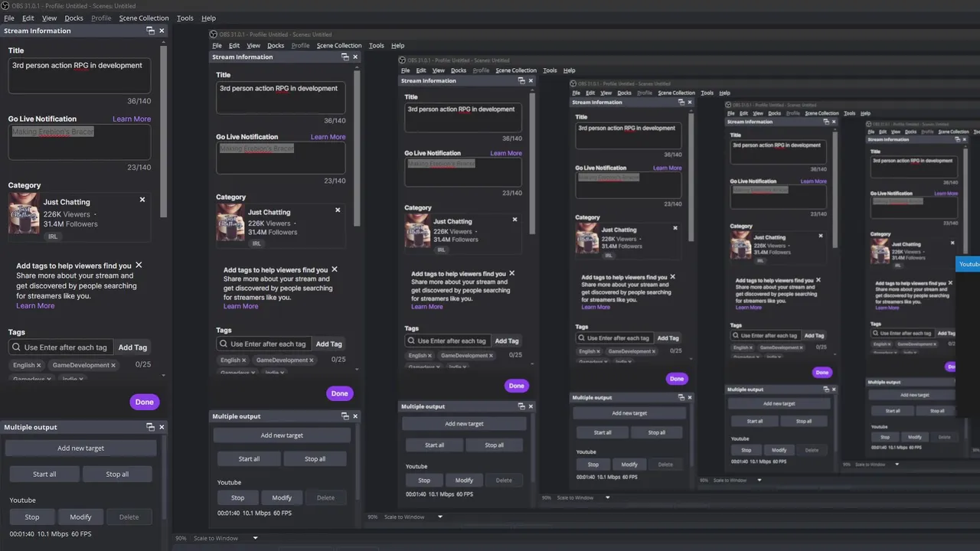Float Stream Information dock in the largest nested preview
This screenshot has height=551, width=980.
coord(345,57)
